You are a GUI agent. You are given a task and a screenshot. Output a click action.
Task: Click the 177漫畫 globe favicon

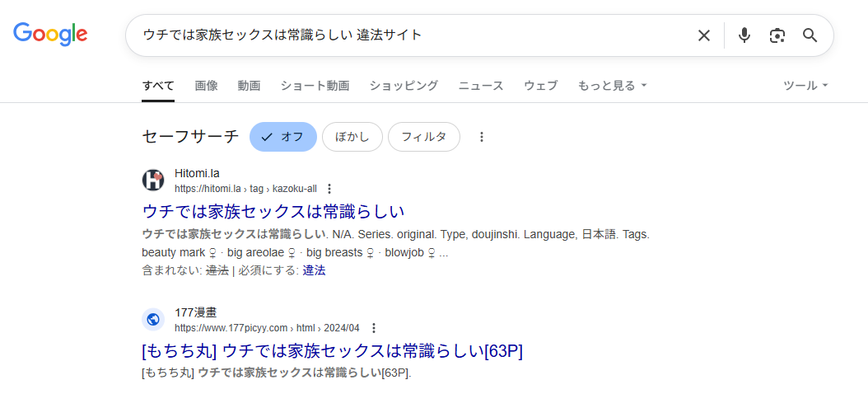153,320
